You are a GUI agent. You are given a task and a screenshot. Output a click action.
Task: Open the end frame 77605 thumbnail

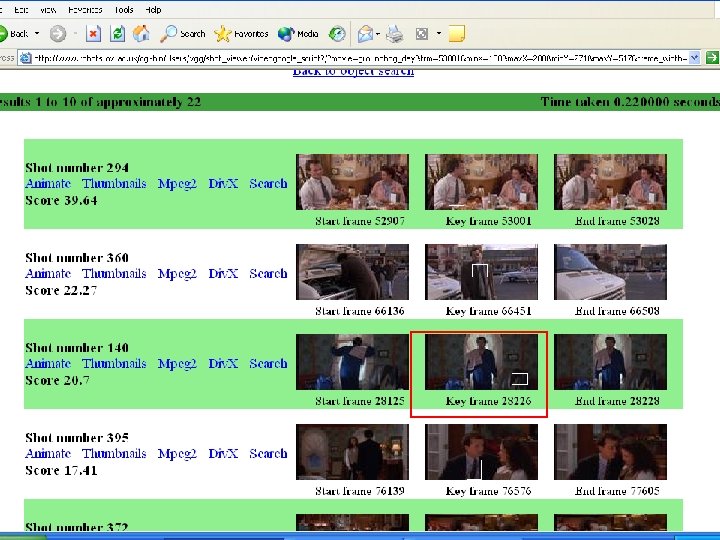coord(610,452)
